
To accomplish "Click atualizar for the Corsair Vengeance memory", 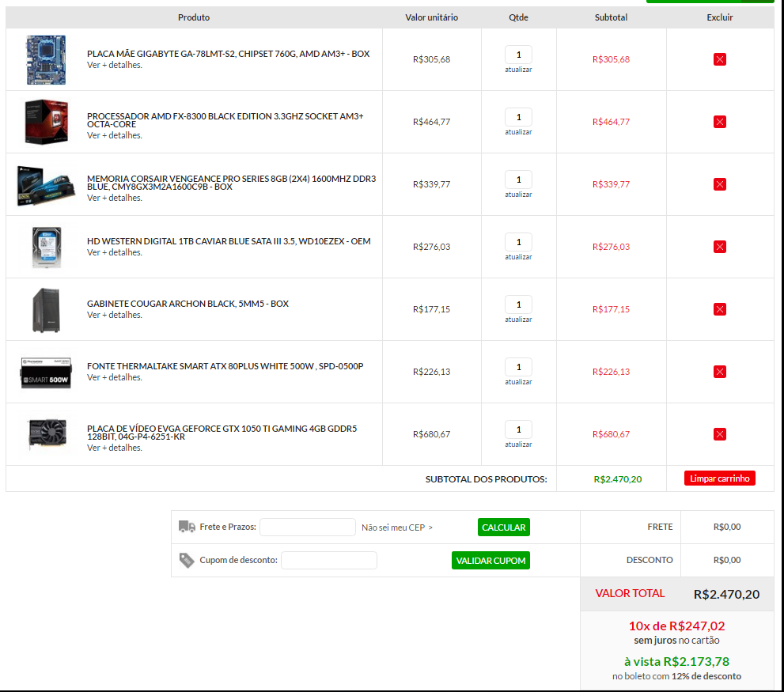I will [518, 195].
